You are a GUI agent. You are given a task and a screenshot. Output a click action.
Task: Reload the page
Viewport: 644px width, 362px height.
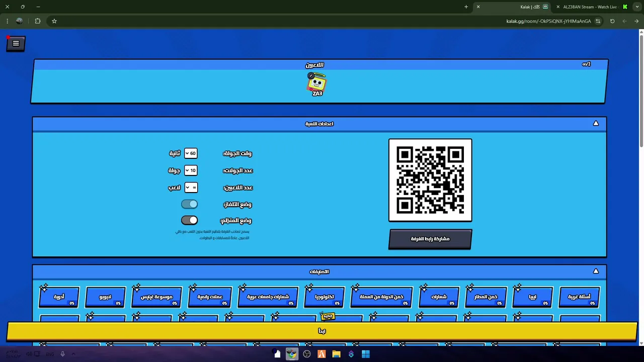tap(612, 21)
